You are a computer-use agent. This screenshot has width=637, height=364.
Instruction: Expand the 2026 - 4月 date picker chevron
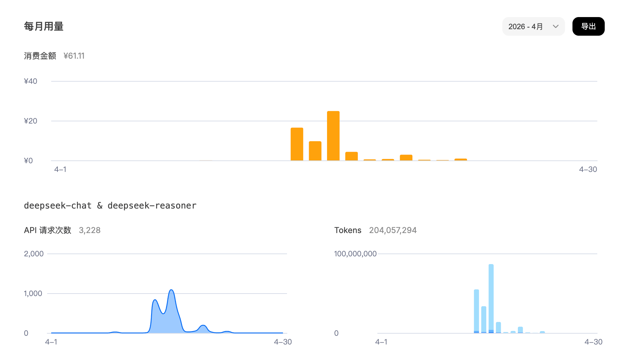pos(555,26)
